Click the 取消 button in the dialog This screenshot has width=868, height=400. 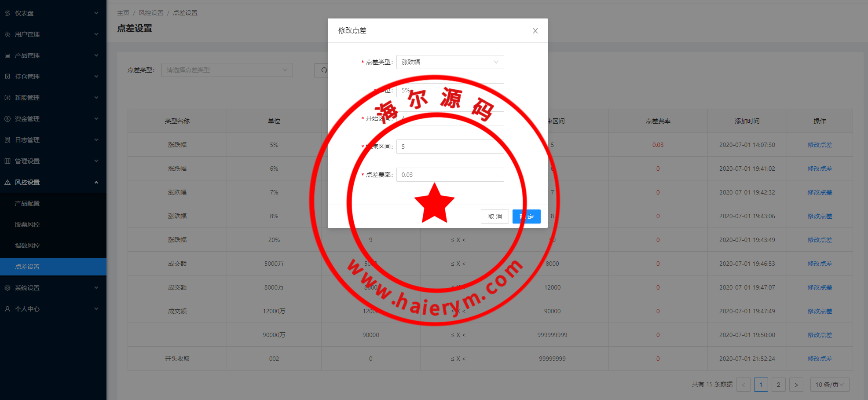[494, 217]
